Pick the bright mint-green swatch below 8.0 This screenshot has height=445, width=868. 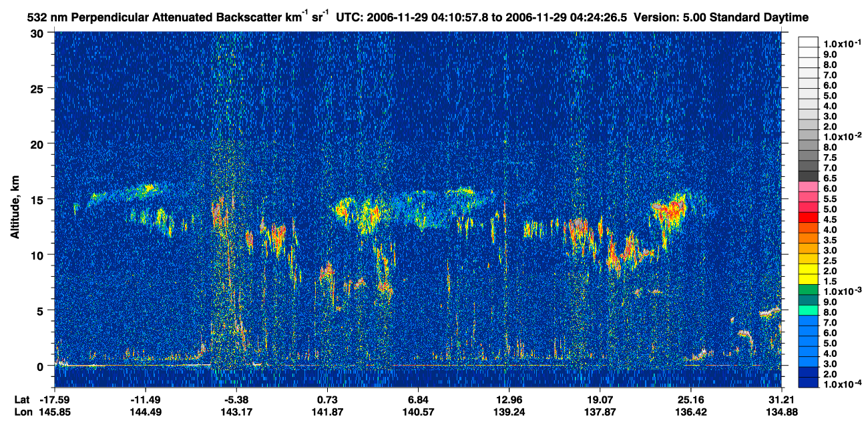tap(809, 311)
